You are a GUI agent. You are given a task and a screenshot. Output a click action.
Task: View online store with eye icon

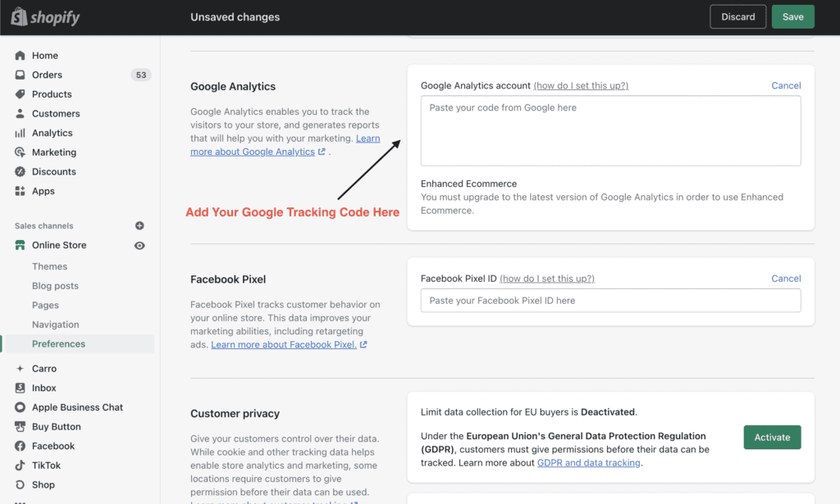tap(139, 246)
